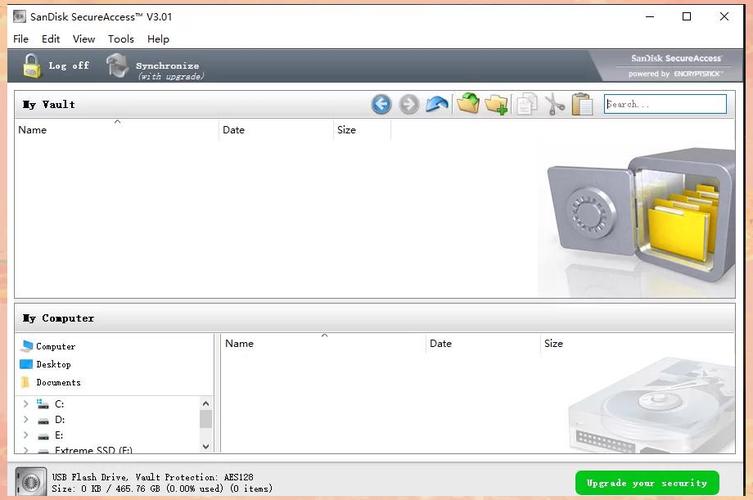Click the clipboard Paste icon
The height and width of the screenshot is (500, 753).
(x=582, y=104)
